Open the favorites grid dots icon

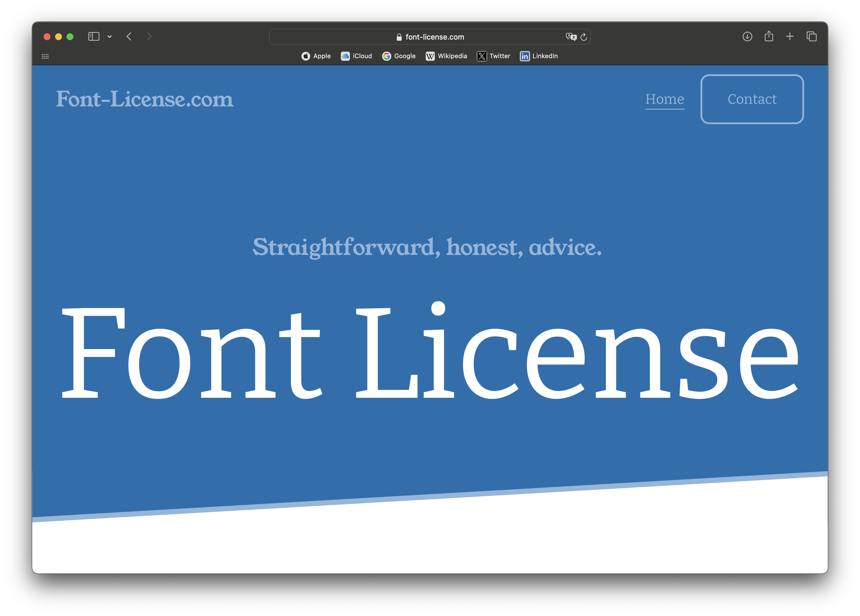click(45, 56)
